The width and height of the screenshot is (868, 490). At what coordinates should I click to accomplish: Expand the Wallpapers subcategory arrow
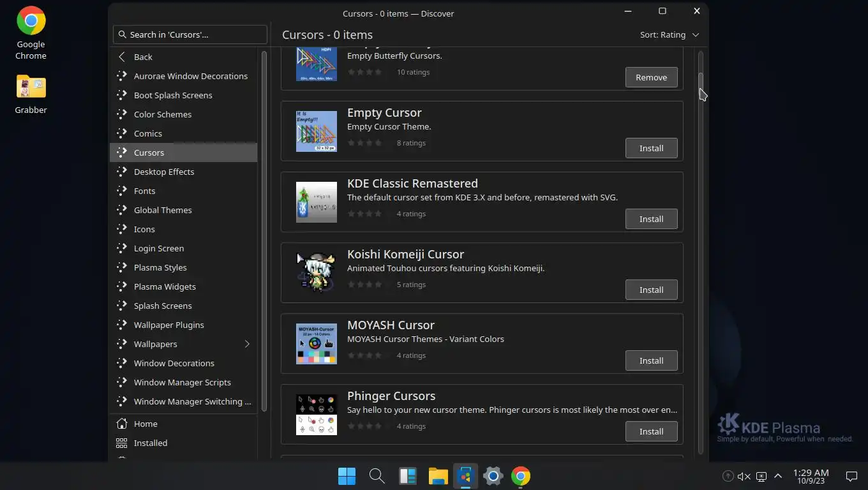pyautogui.click(x=247, y=344)
